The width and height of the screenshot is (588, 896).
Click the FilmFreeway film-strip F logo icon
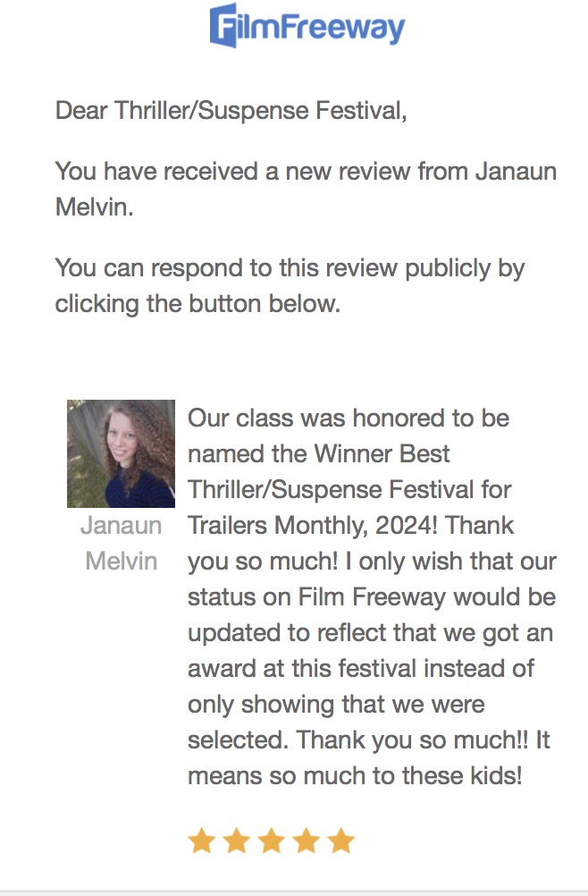[x=223, y=24]
